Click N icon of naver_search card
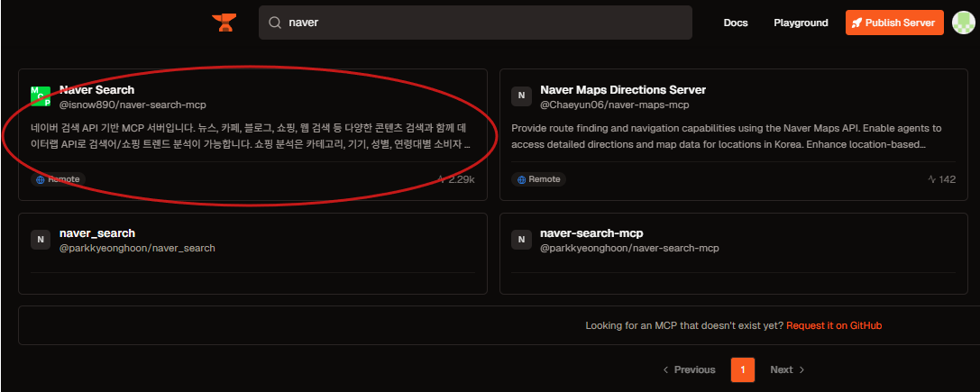The height and width of the screenshot is (392, 980). point(41,240)
